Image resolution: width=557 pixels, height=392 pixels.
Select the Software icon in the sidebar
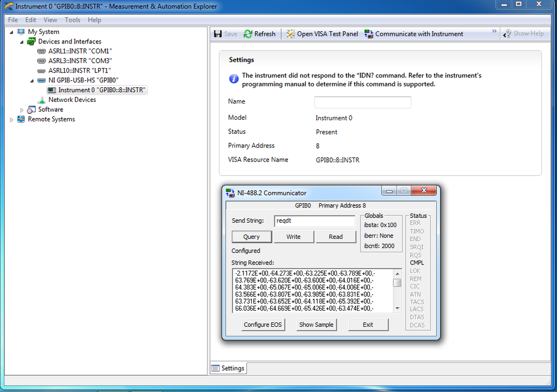[x=31, y=109]
